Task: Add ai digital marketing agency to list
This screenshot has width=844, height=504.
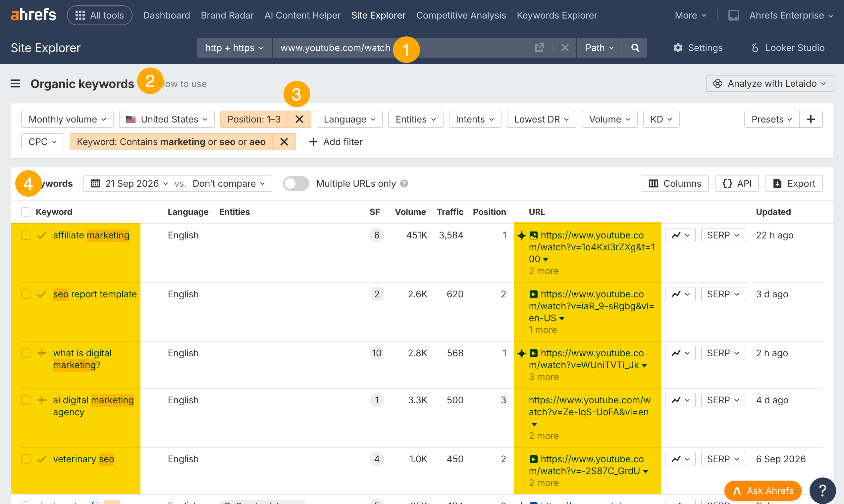Action: tap(42, 400)
